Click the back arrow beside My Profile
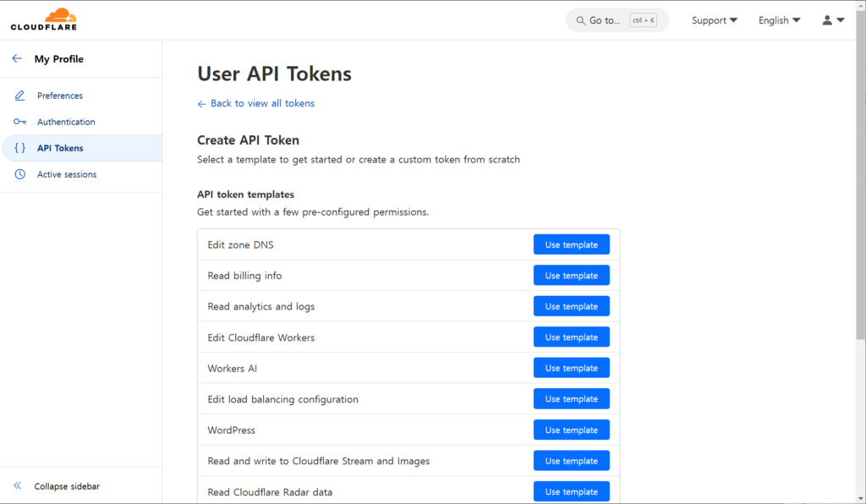866x504 pixels. (x=17, y=59)
